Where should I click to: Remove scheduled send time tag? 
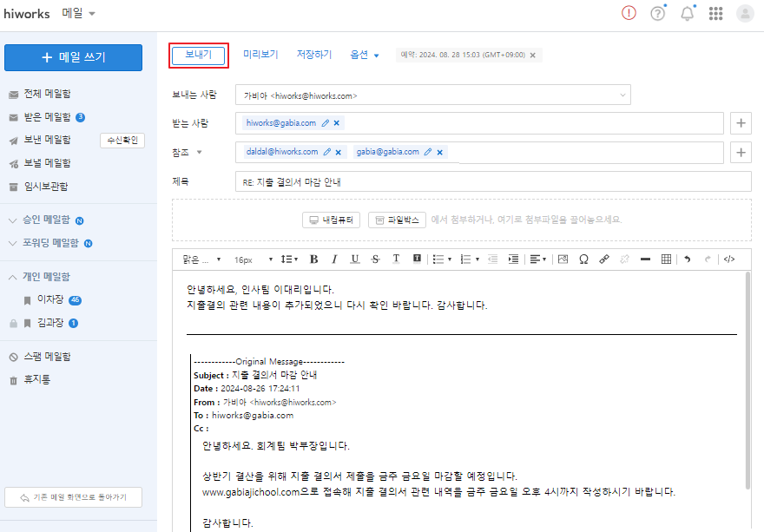click(533, 55)
